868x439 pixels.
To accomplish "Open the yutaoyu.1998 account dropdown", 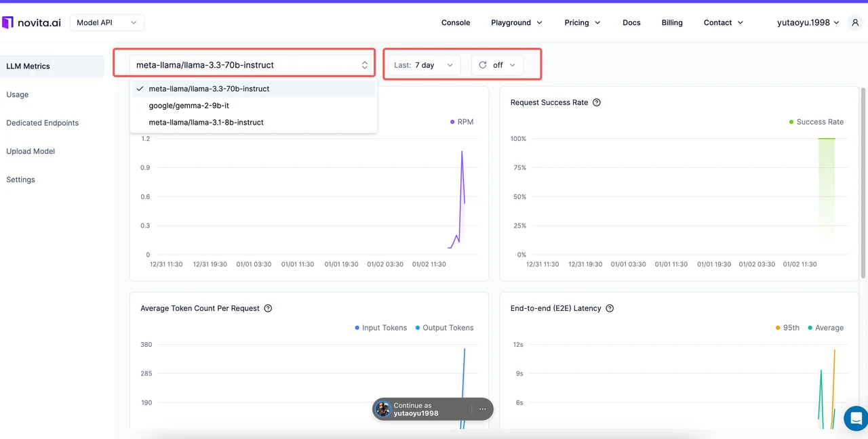I will [x=808, y=22].
